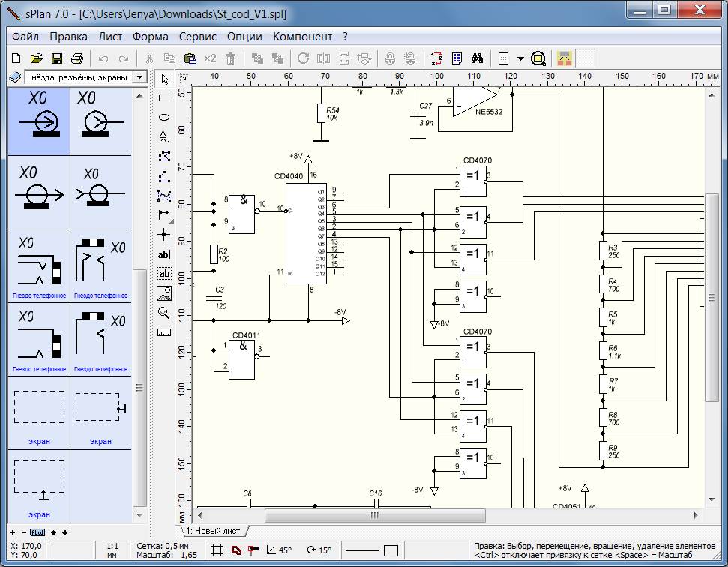Select the text 'ab|' tool
The width and height of the screenshot is (728, 567).
point(164,254)
